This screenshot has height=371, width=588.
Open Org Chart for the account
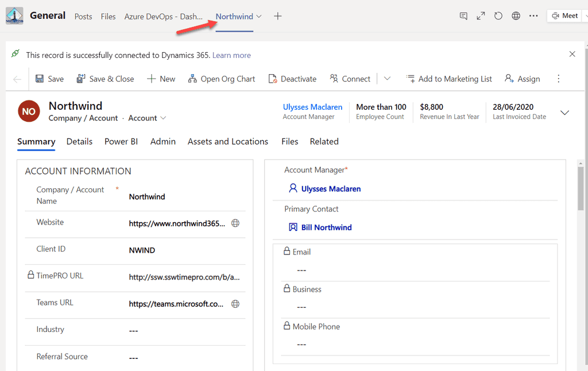[x=221, y=79]
